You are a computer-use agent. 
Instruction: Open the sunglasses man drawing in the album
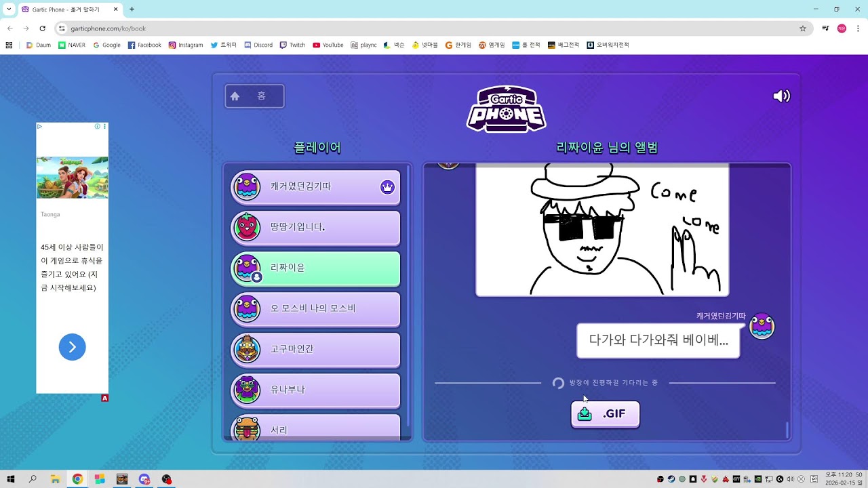tap(602, 230)
